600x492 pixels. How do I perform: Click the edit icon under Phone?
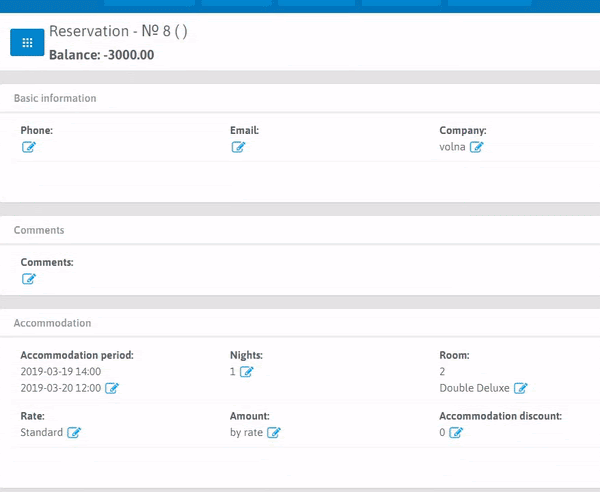coord(29,148)
